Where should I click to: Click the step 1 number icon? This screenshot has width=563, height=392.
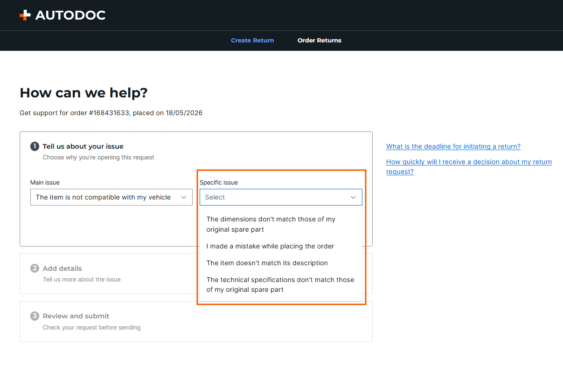(35, 146)
